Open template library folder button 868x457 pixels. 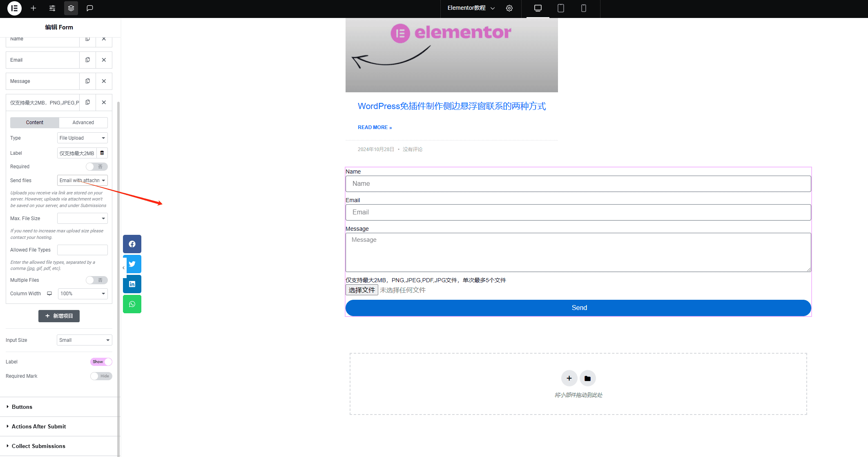(x=587, y=378)
